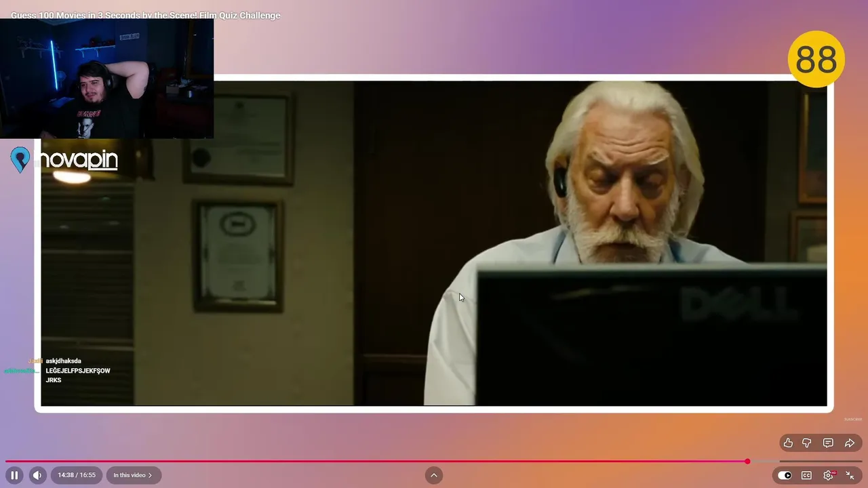
Task: Click the yellow 88 counter badge
Action: coord(816,60)
